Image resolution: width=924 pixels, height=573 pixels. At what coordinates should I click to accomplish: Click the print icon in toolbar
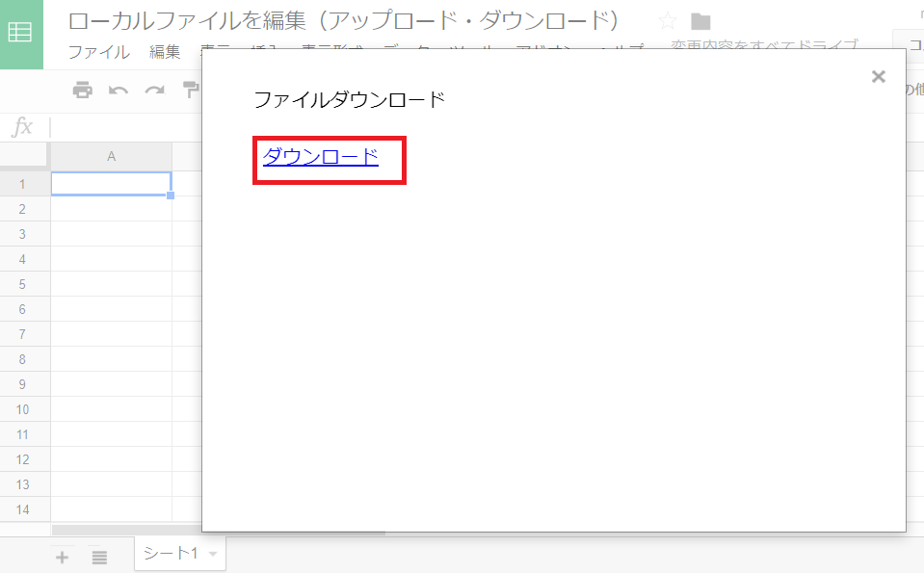[x=83, y=91]
